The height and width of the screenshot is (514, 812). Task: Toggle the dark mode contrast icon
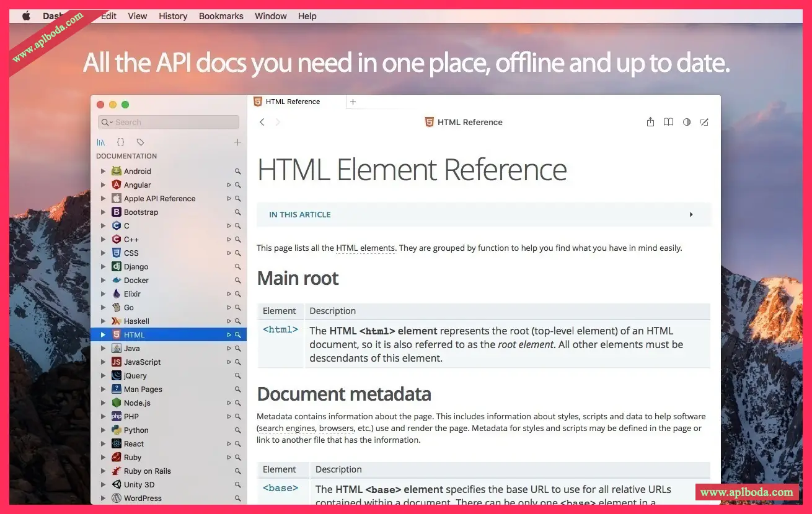(x=687, y=122)
